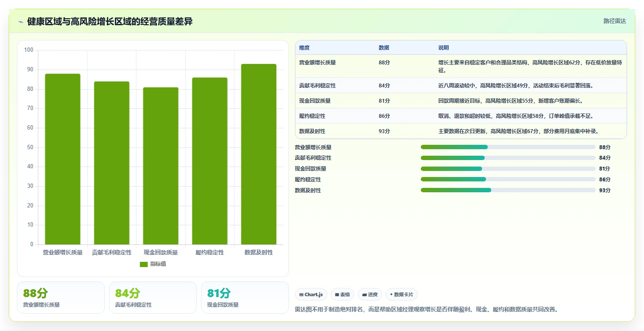The width and height of the screenshot is (644, 331).
Task: Click the 50 y-axis tick label
Action: click(30, 147)
